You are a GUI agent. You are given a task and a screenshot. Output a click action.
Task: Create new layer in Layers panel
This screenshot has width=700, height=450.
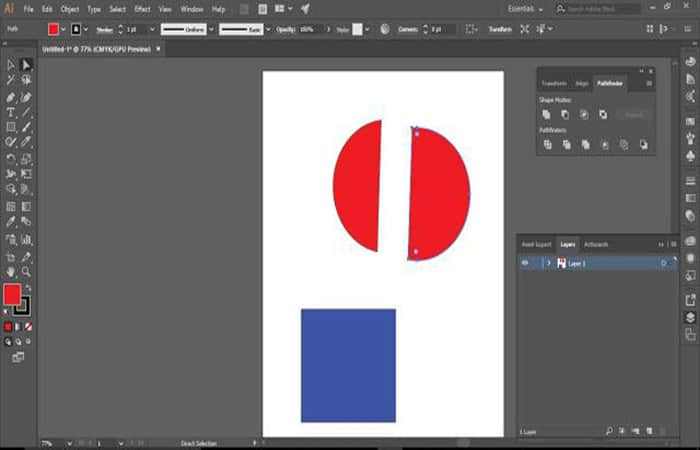click(650, 431)
